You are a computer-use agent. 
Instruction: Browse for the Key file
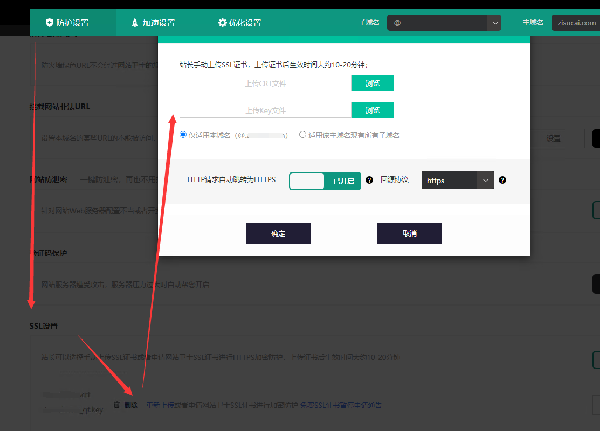pyautogui.click(x=373, y=110)
